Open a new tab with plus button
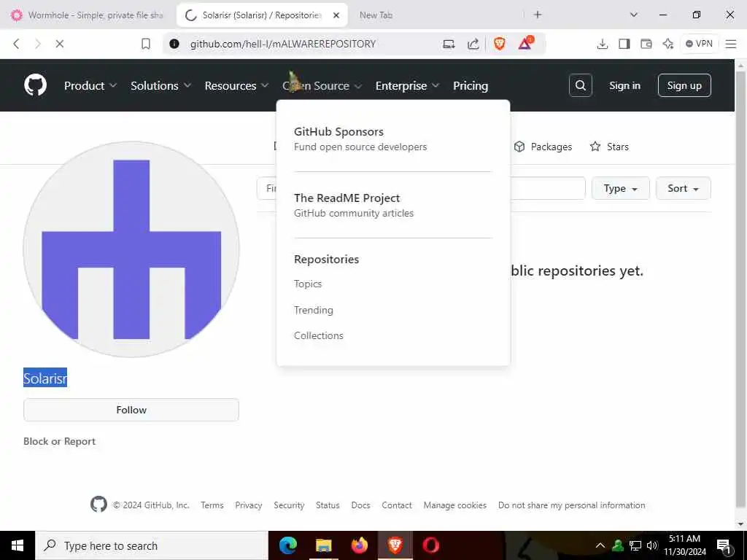The width and height of the screenshot is (747, 560). pyautogui.click(x=538, y=15)
